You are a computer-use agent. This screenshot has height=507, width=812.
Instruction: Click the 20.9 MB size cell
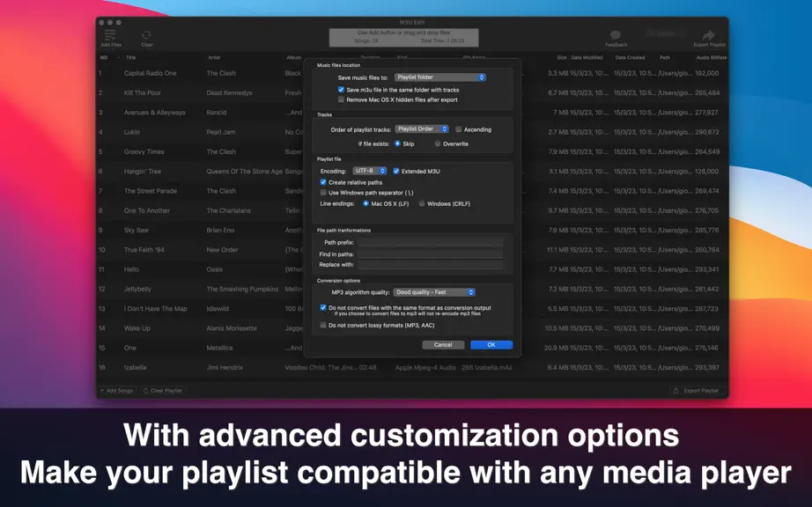click(557, 349)
